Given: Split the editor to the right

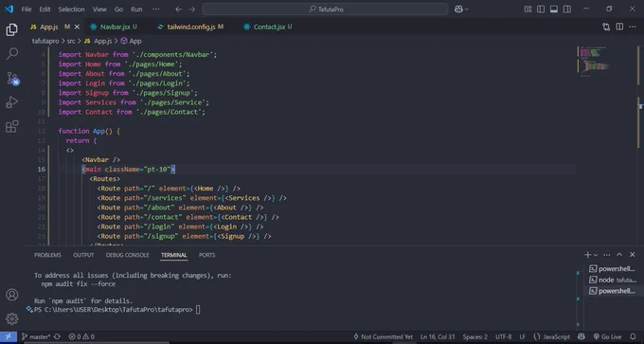Looking at the screenshot, I should click(619, 27).
